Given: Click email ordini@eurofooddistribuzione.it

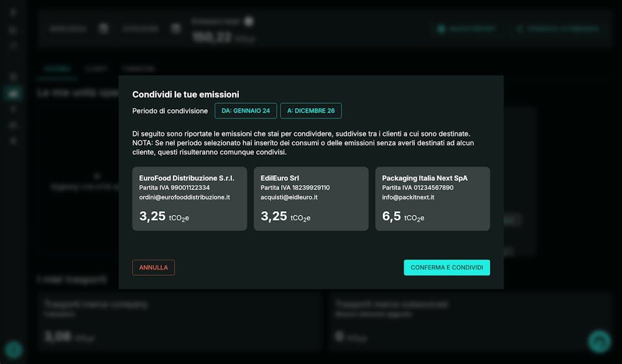Looking at the screenshot, I should 185,198.
